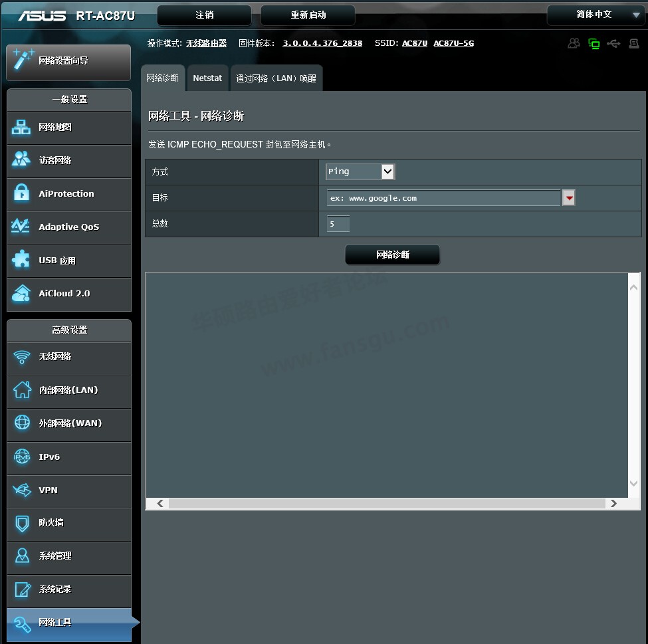Image resolution: width=648 pixels, height=644 pixels.
Task: Click the output area horizontal scrollbar track
Action: tap(387, 504)
